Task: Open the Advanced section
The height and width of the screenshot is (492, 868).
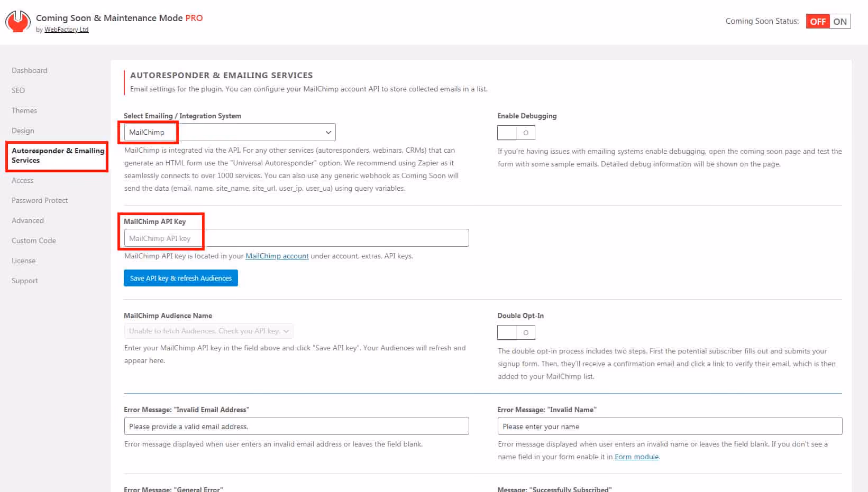Action: click(28, 220)
